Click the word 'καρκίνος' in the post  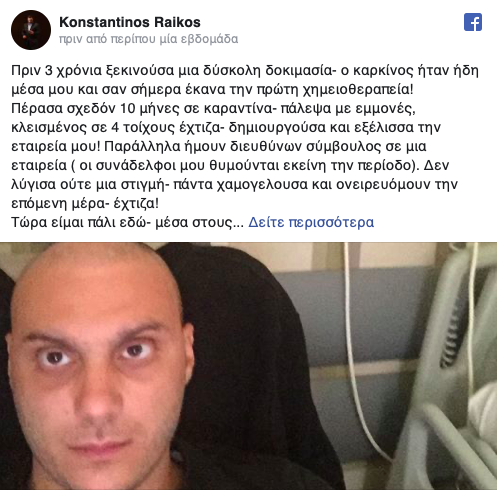[x=383, y=70]
